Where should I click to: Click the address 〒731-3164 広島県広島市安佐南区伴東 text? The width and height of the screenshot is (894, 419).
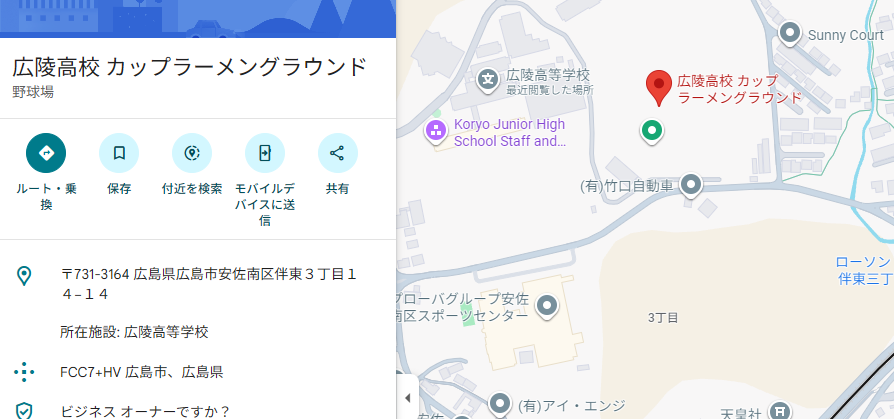(209, 284)
